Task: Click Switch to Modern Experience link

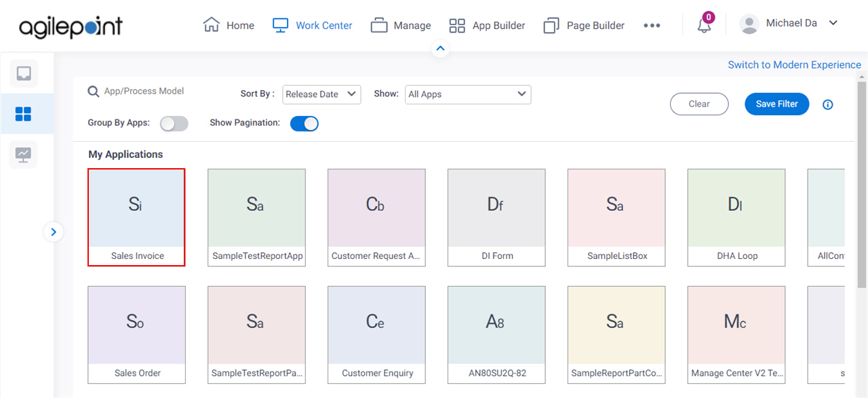Action: [x=795, y=65]
